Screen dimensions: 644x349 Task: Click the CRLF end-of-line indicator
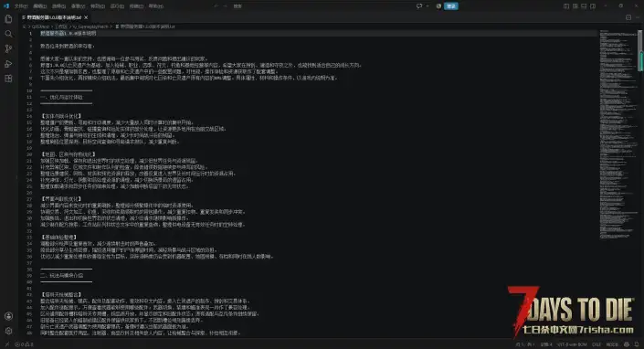pos(596,344)
